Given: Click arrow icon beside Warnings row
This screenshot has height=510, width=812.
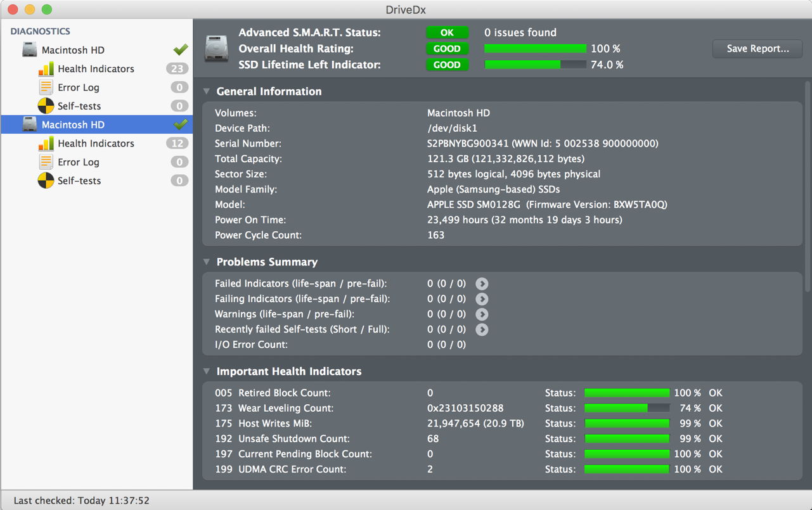Looking at the screenshot, I should (x=482, y=314).
